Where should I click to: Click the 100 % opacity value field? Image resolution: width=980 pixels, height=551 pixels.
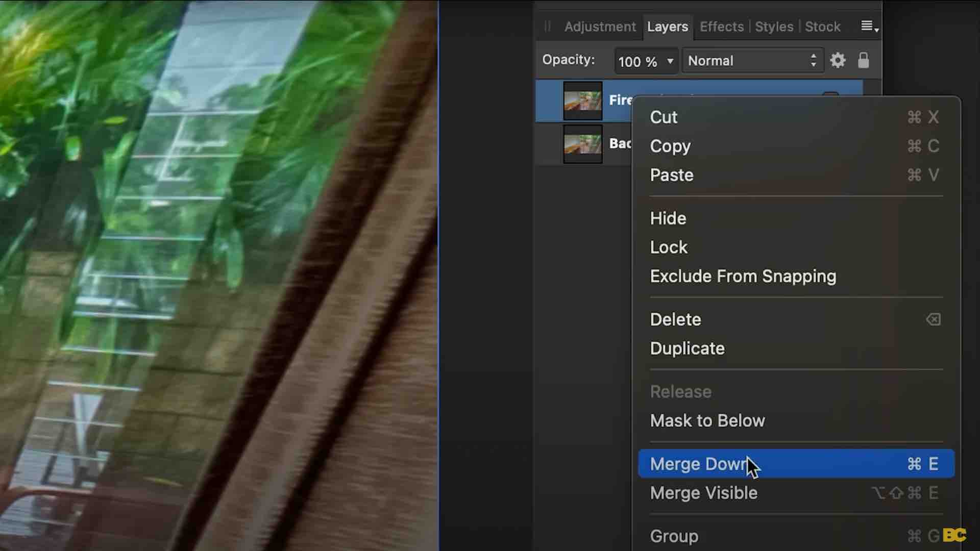(638, 62)
